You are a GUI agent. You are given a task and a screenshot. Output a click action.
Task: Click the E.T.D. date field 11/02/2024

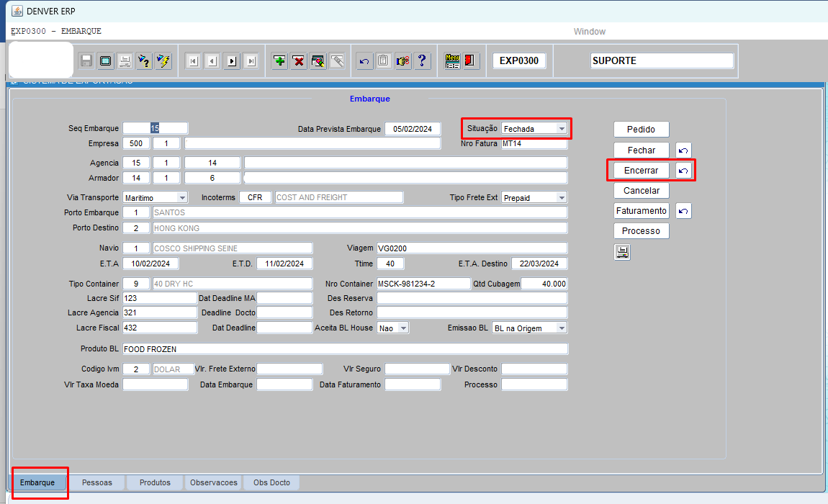point(284,264)
